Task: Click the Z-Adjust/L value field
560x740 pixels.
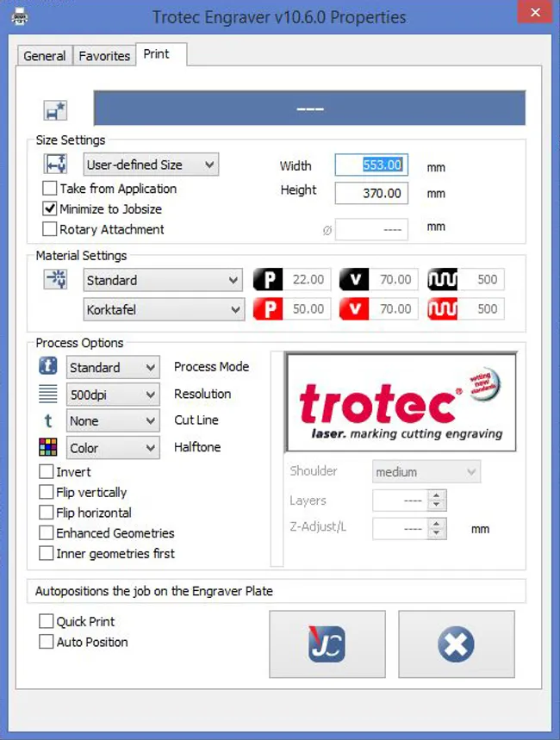Action: pyautogui.click(x=401, y=529)
